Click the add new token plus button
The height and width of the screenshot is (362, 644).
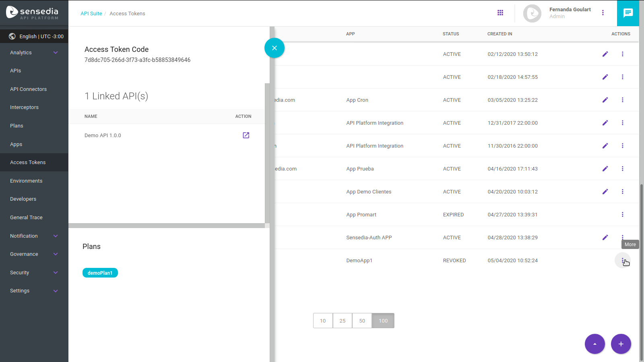[621, 344]
